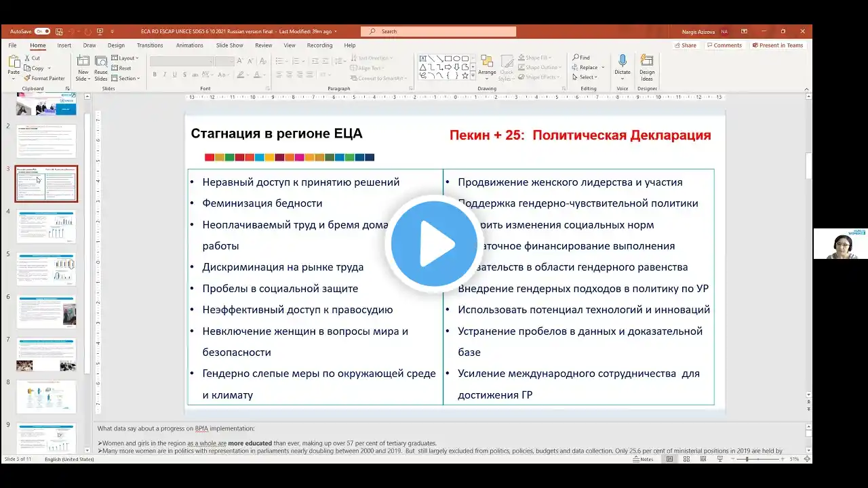Pick the Text Box shape in the gallery

tap(422, 59)
